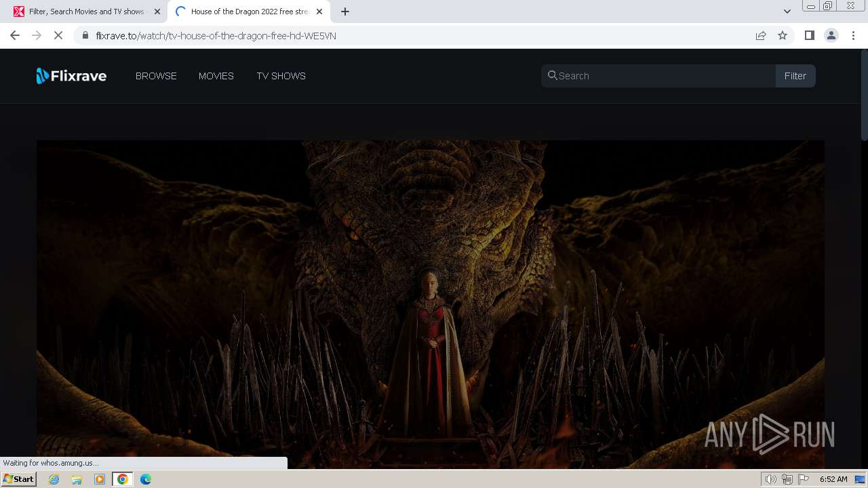Bookmark this page star icon

pyautogui.click(x=783, y=35)
